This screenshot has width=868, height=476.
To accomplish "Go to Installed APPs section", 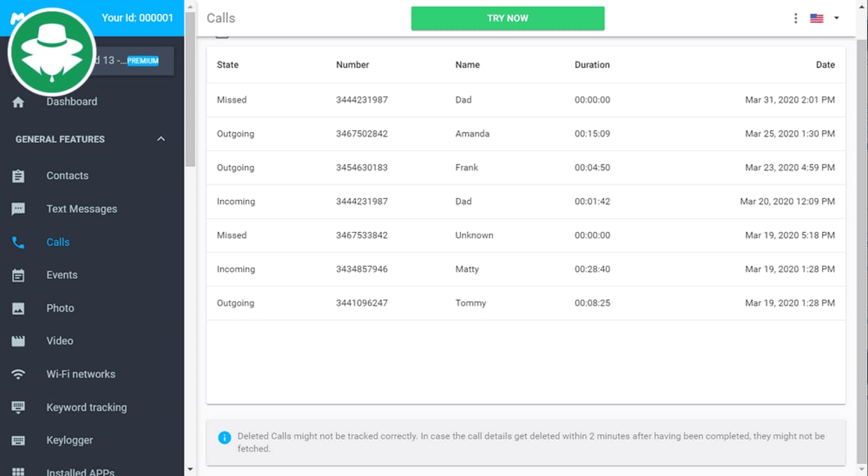I will [80, 472].
